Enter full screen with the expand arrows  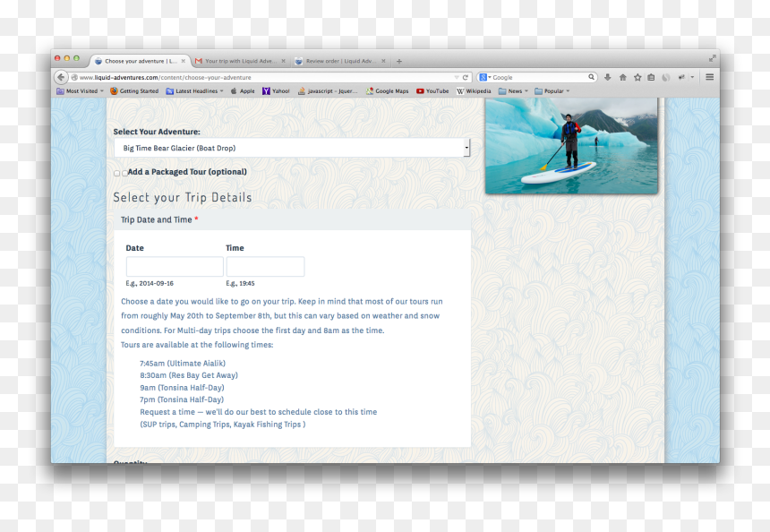coord(713,58)
